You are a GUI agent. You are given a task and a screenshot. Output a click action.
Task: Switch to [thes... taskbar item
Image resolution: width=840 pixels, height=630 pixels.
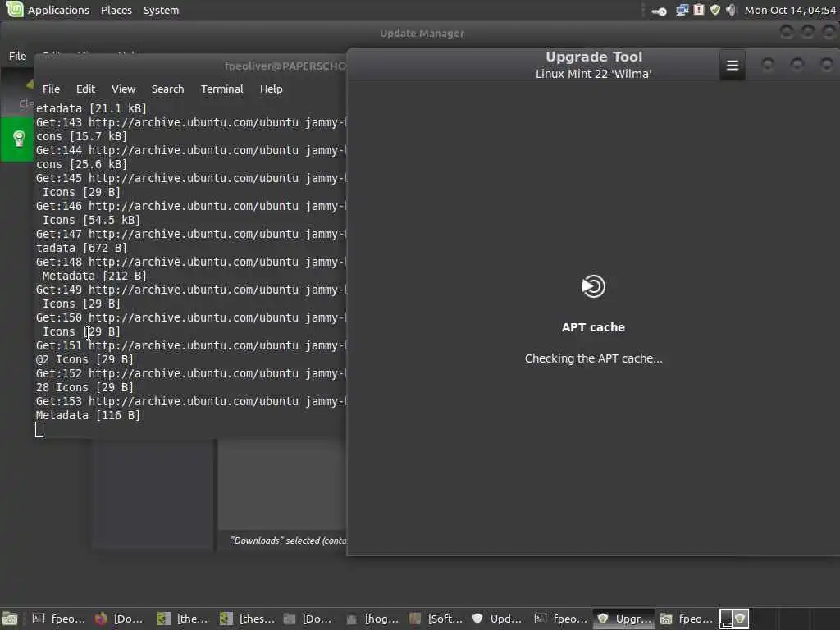click(x=246, y=619)
